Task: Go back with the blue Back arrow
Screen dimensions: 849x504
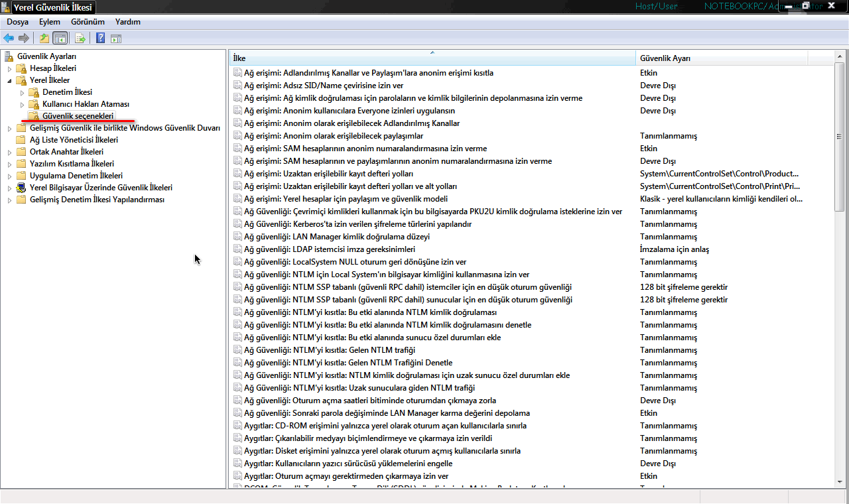Action: coord(9,38)
